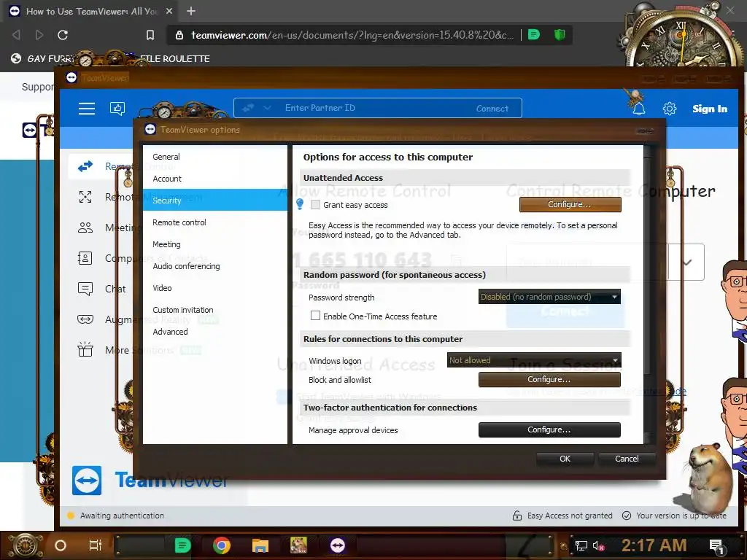Expand connection mode dropdown beside Partner ID
The height and width of the screenshot is (560, 747).
(267, 108)
